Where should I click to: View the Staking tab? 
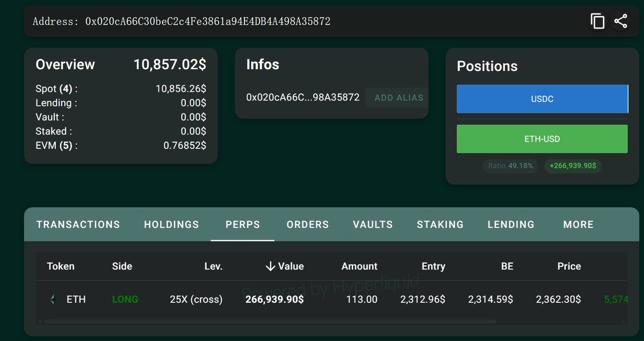(440, 225)
